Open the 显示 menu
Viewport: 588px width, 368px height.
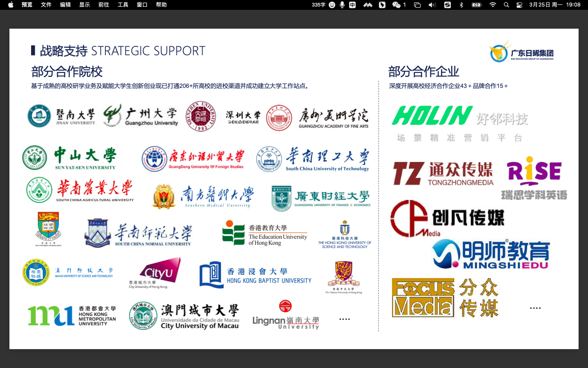point(85,5)
